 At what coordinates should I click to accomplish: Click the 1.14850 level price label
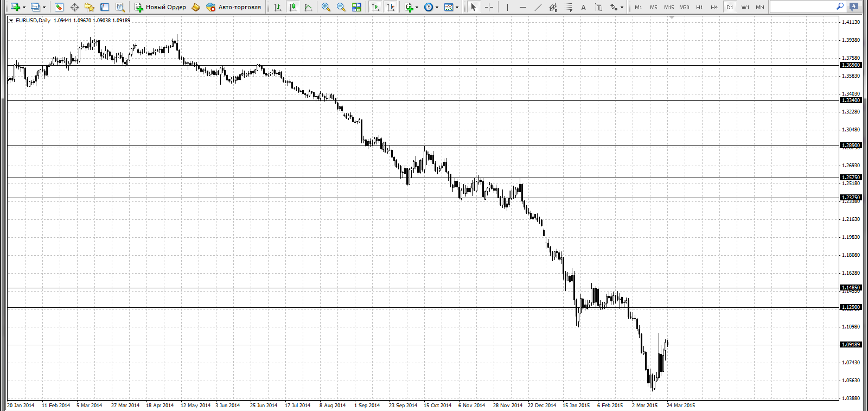click(850, 288)
